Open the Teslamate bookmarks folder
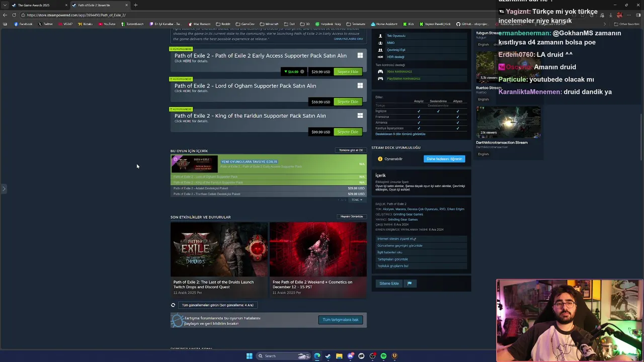 356,24
